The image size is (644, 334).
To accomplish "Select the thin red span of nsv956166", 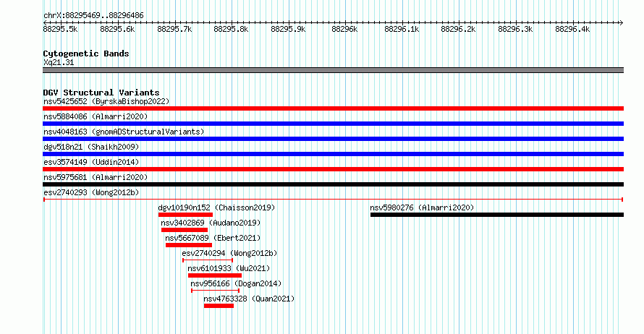I will [x=215, y=291].
